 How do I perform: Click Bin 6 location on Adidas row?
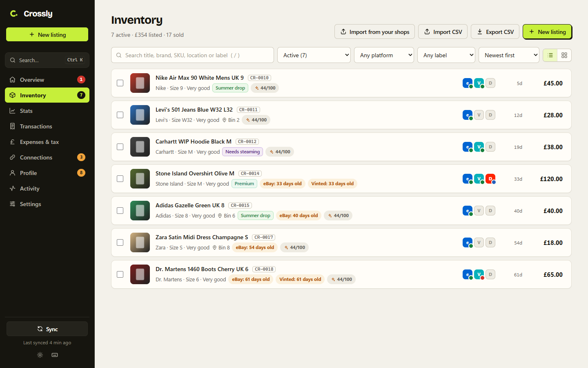click(226, 215)
